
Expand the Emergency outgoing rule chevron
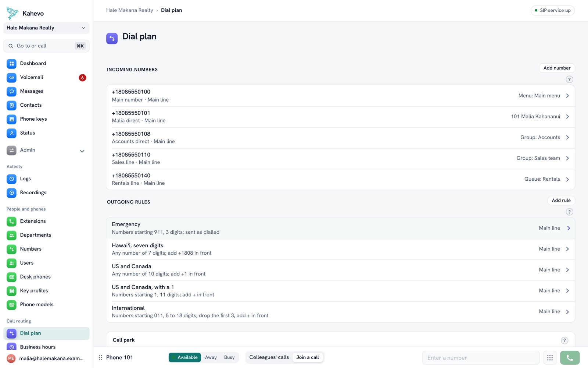coord(569,228)
